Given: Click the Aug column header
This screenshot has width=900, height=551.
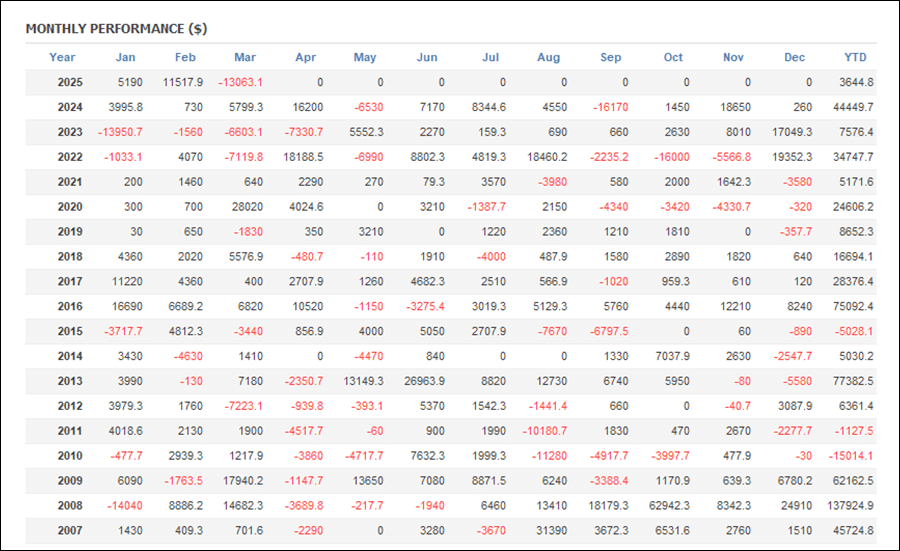Looking at the screenshot, I should [549, 57].
